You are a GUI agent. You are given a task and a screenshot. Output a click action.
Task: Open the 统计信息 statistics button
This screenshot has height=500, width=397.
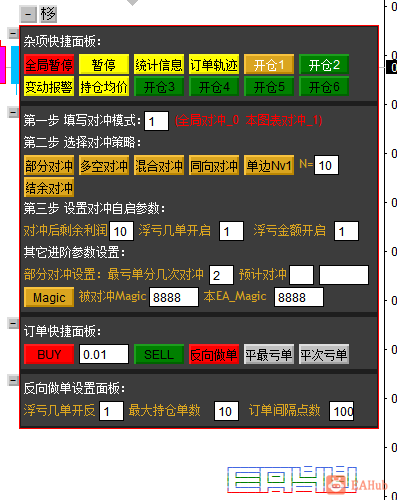coord(159,64)
